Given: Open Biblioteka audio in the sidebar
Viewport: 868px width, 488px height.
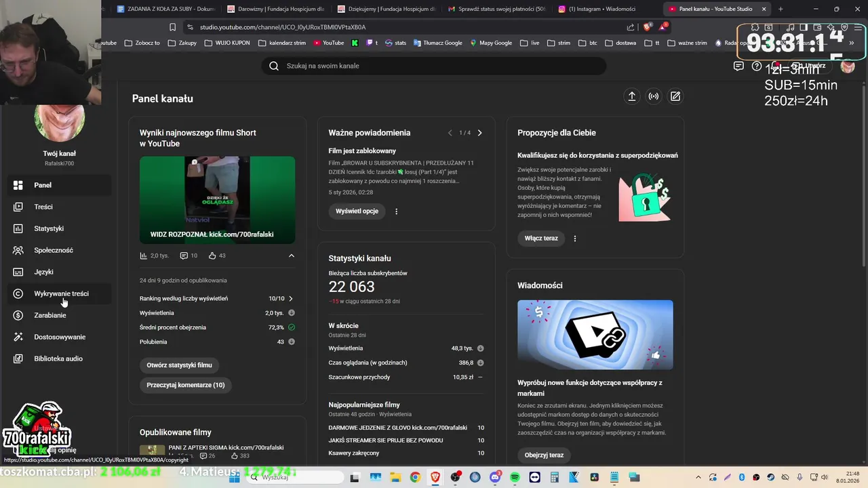Looking at the screenshot, I should [59, 359].
